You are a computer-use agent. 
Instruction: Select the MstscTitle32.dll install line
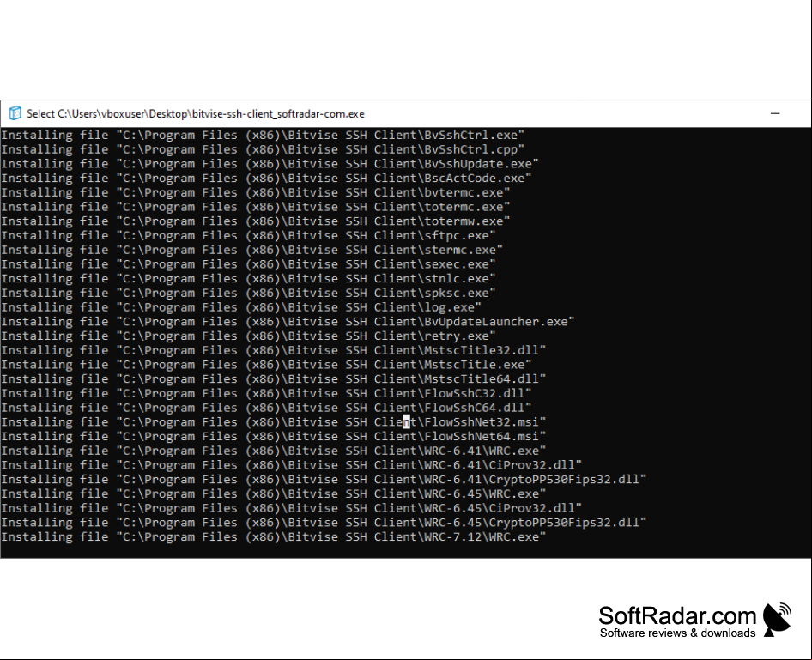[274, 350]
